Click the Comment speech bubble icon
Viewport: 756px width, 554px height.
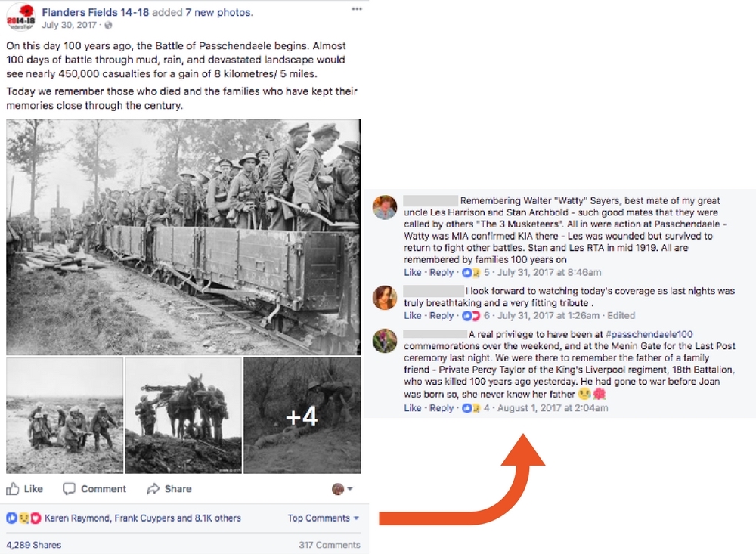point(69,489)
